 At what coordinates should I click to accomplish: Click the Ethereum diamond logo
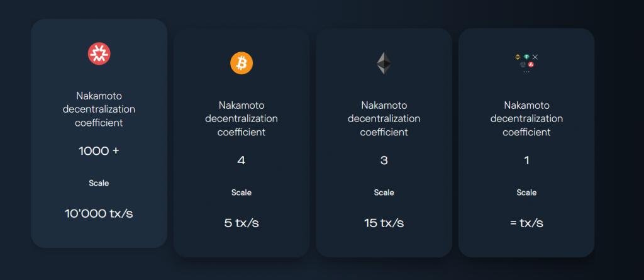pos(384,63)
